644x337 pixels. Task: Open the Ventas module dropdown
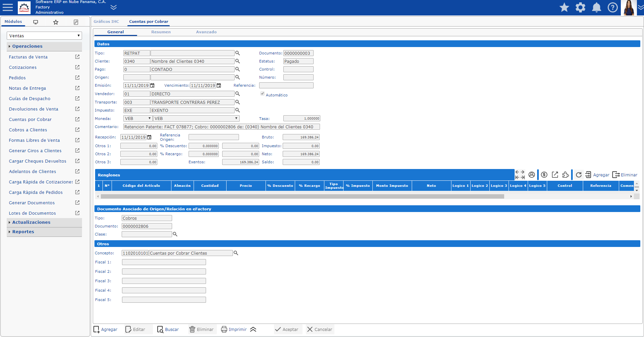click(44, 36)
